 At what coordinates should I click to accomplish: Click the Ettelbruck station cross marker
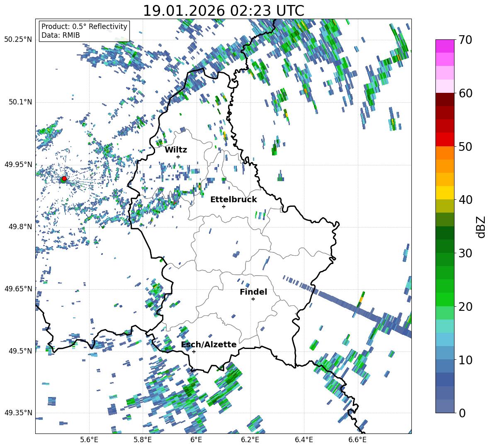224,206
